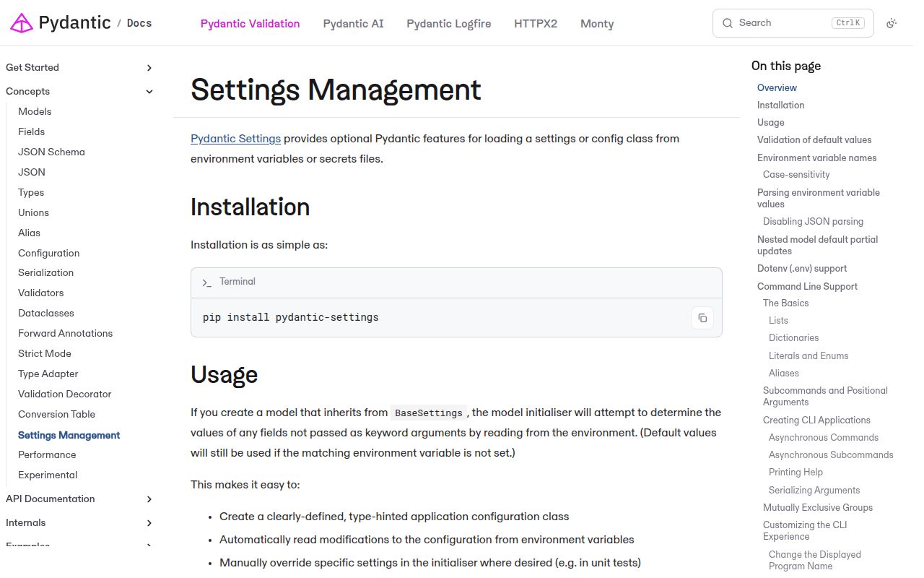This screenshot has height=578, width=924.
Task: Open Strict Mode page
Action: click(x=44, y=353)
